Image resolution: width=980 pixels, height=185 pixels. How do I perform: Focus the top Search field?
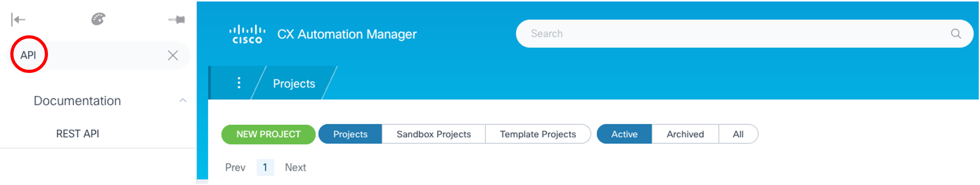click(x=723, y=34)
